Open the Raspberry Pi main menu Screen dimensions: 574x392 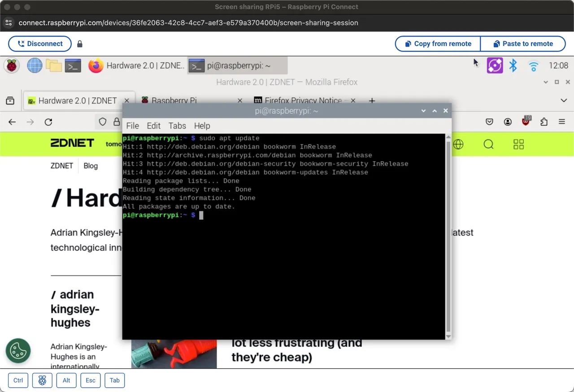[12, 66]
